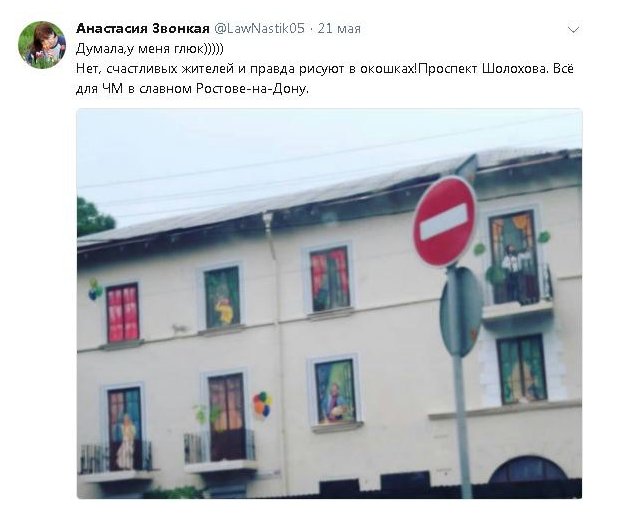Click the green-curtained window under upper balcony

(522, 369)
